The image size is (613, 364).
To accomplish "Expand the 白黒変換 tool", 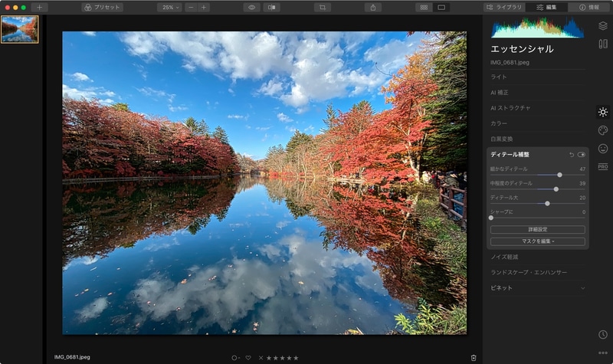I will click(x=538, y=139).
